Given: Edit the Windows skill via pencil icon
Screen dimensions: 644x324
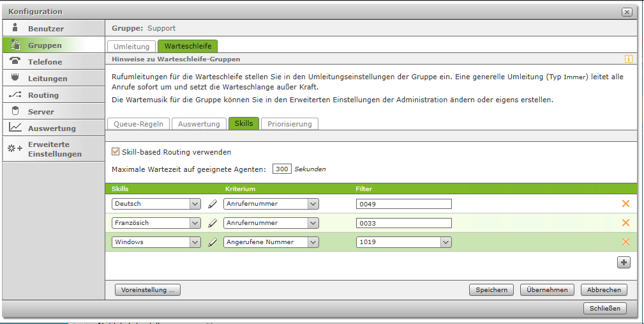Looking at the screenshot, I should pos(213,242).
